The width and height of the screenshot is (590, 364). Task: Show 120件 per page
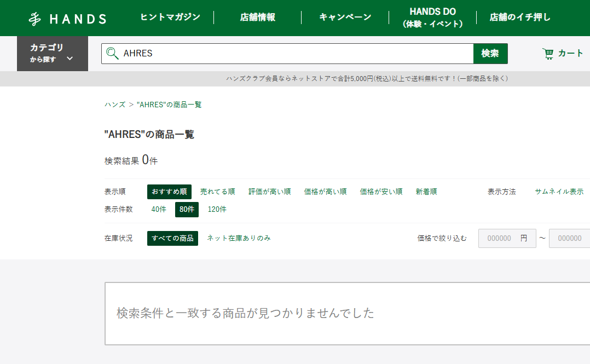[217, 209]
